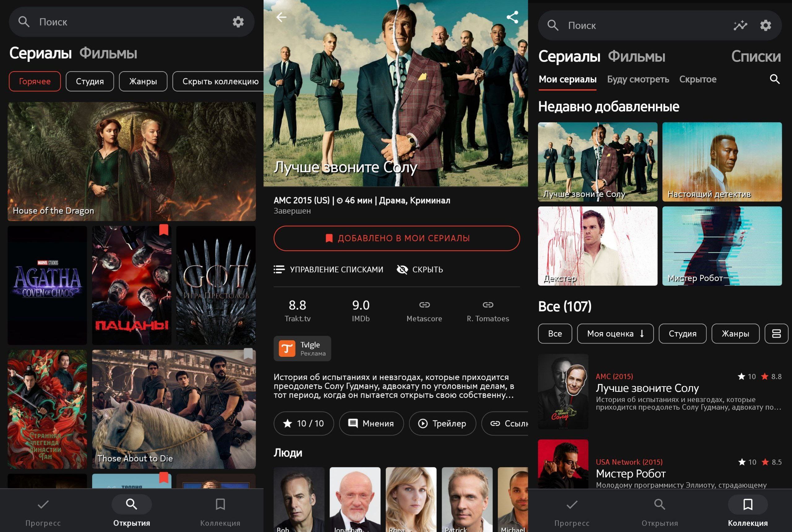Image resolution: width=792 pixels, height=532 pixels.
Task: Open the statistics sparkle-chart icon
Action: (x=740, y=25)
